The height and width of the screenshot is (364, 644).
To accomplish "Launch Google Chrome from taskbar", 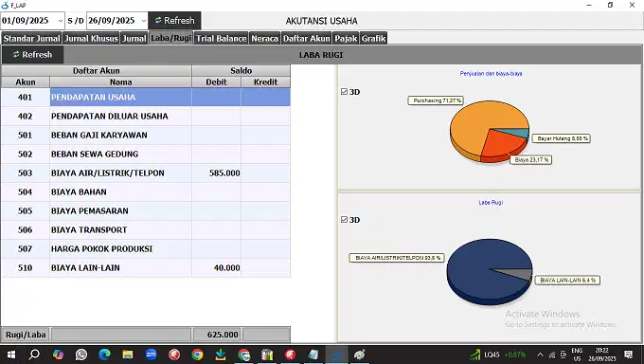I will pos(198,355).
